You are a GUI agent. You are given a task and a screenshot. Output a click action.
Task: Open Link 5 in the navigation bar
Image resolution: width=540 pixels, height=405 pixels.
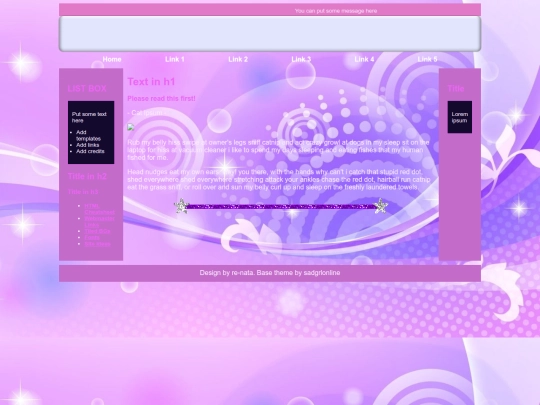(427, 59)
